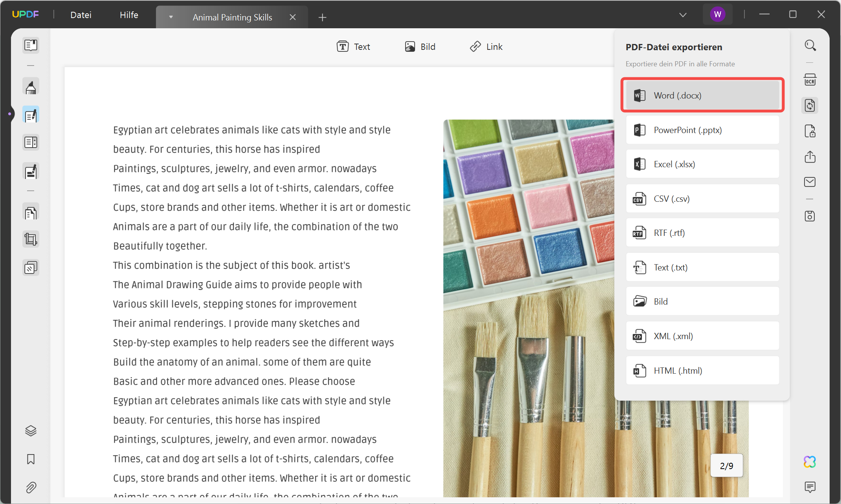
Task: Expand the tab list chevron
Action: click(683, 15)
